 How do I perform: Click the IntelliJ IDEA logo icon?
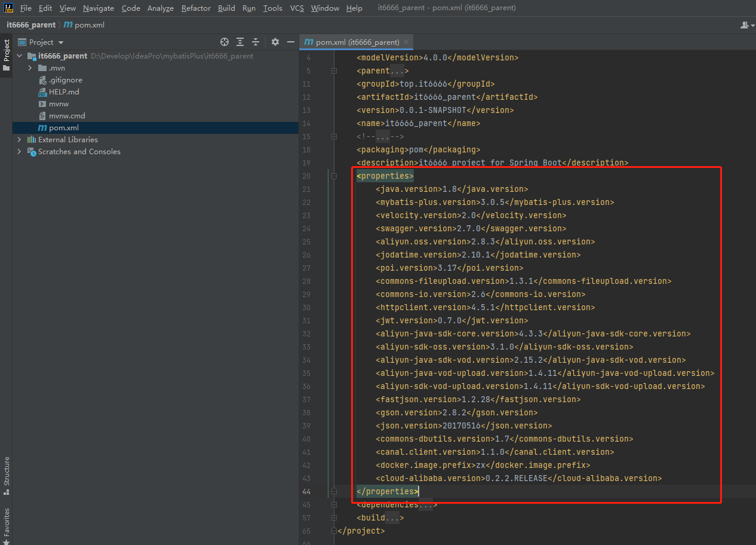coord(8,8)
